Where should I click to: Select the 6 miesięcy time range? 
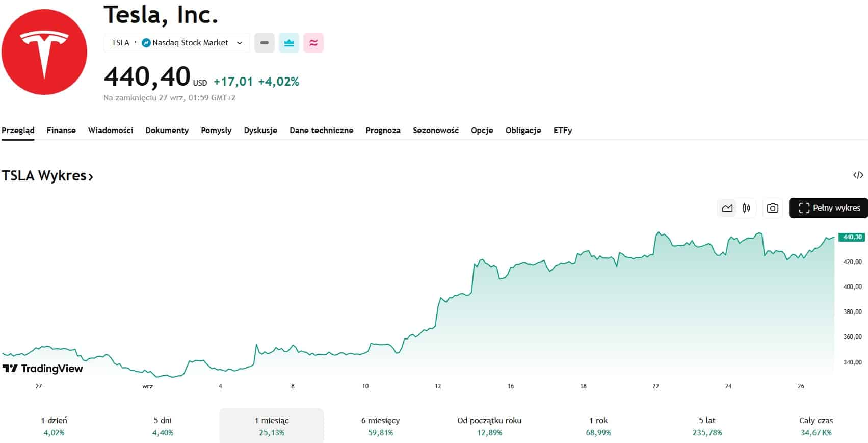point(380,426)
